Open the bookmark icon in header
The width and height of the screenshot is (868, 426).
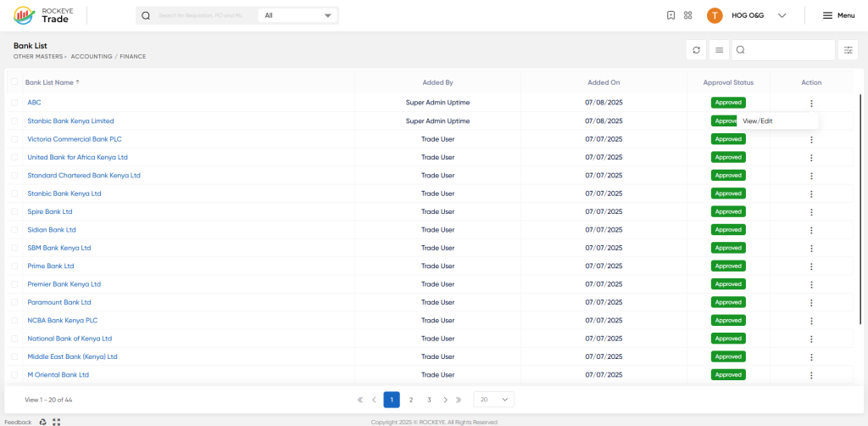pos(671,15)
